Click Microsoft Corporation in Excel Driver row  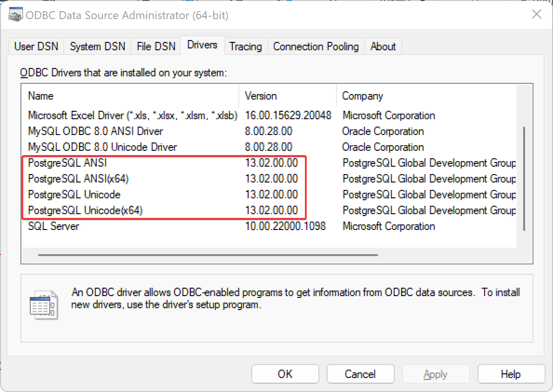click(x=389, y=116)
